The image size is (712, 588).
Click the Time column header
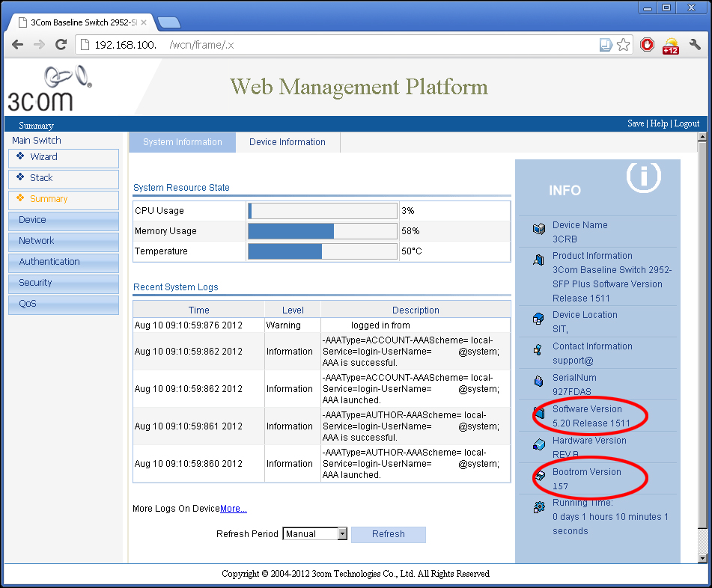(199, 310)
